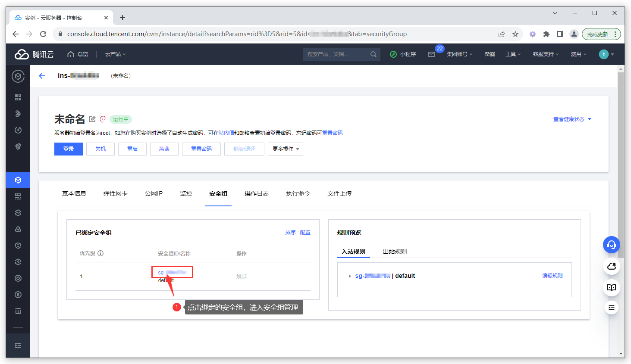Open the customer service headset icon

point(611,245)
